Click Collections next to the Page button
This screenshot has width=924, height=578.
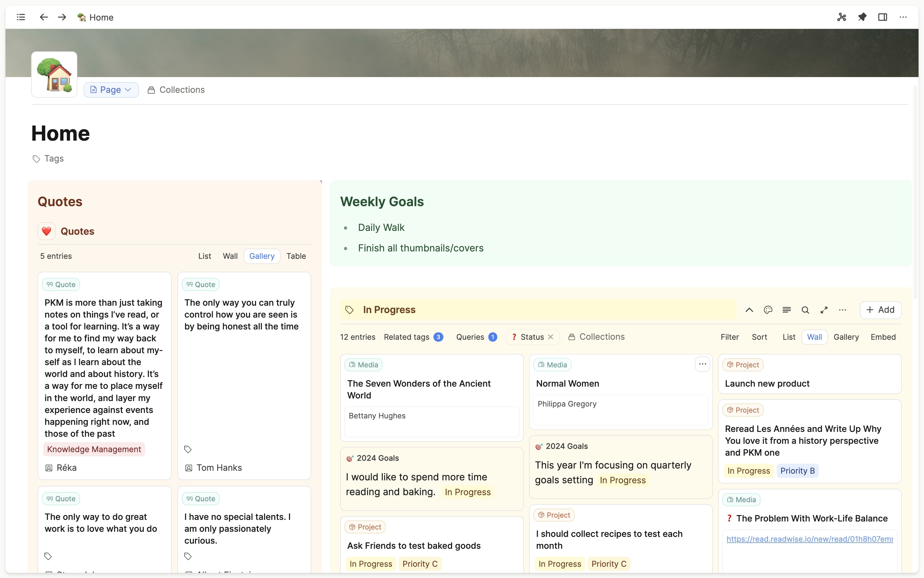click(176, 90)
